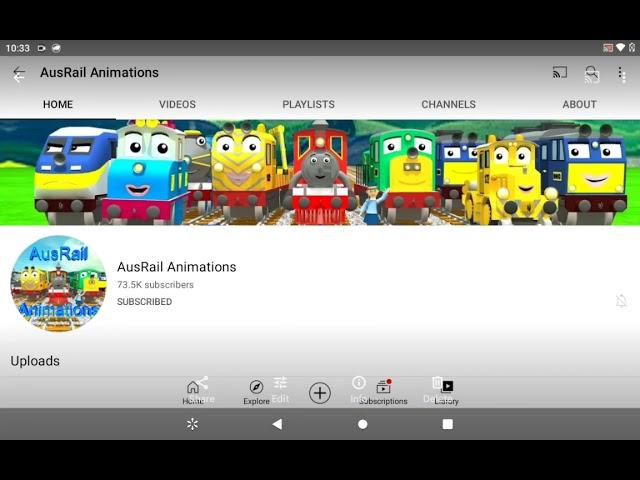Go to Home in bottom navigation
Image resolution: width=640 pixels, height=480 pixels.
tap(193, 392)
